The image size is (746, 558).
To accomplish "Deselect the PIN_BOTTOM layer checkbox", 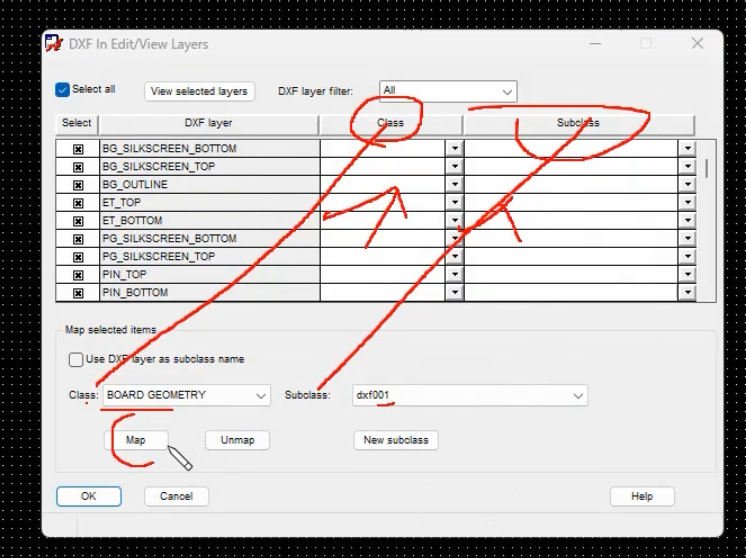I will point(78,293).
